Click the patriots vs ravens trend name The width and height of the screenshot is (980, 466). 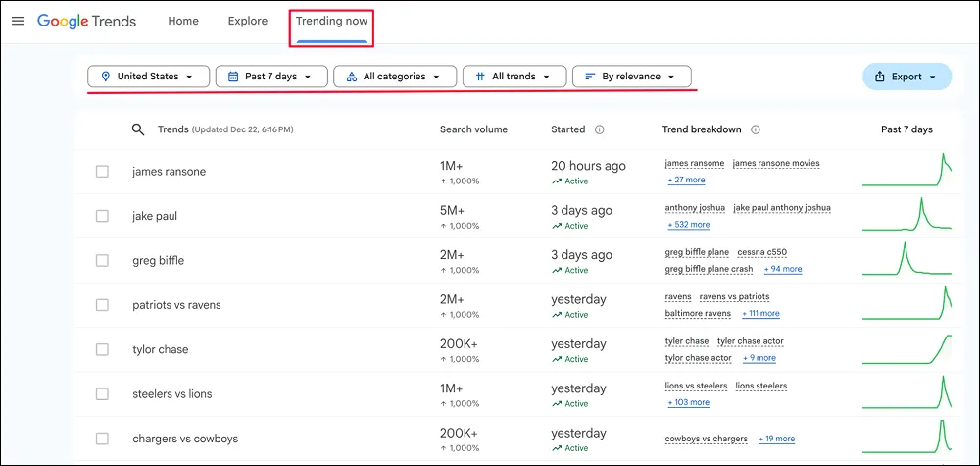click(x=176, y=305)
